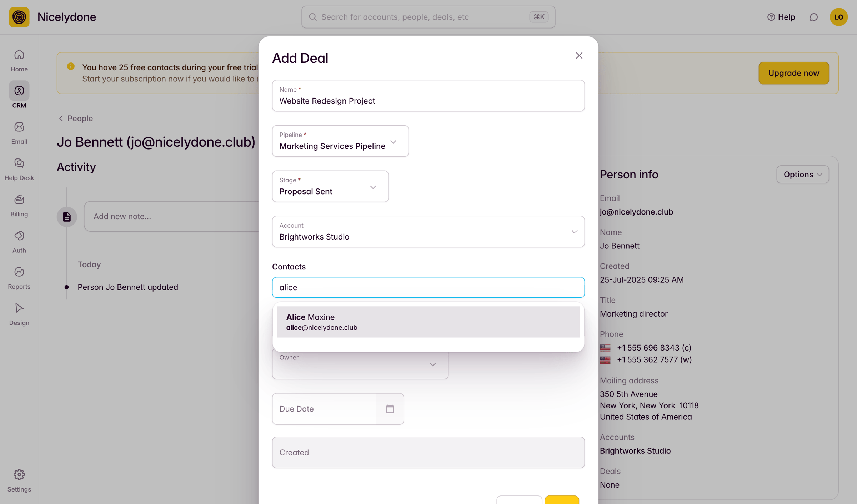
Task: Open the Owner dropdown
Action: click(x=360, y=364)
